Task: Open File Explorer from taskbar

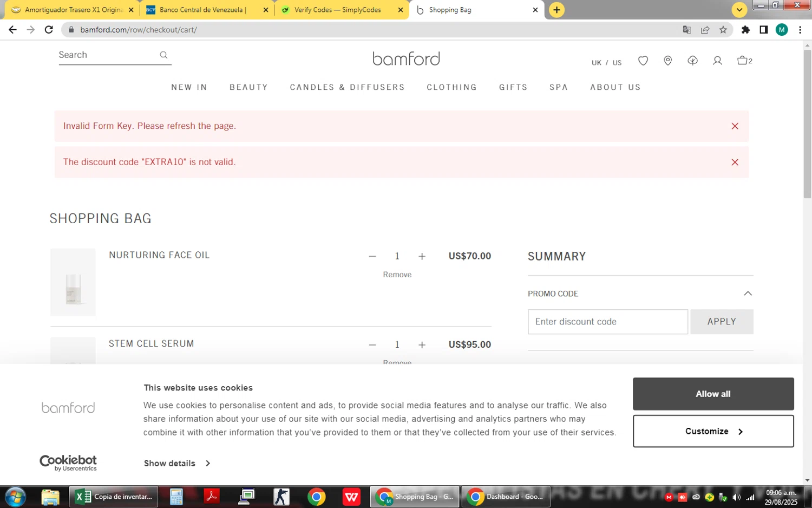Action: pyautogui.click(x=50, y=497)
